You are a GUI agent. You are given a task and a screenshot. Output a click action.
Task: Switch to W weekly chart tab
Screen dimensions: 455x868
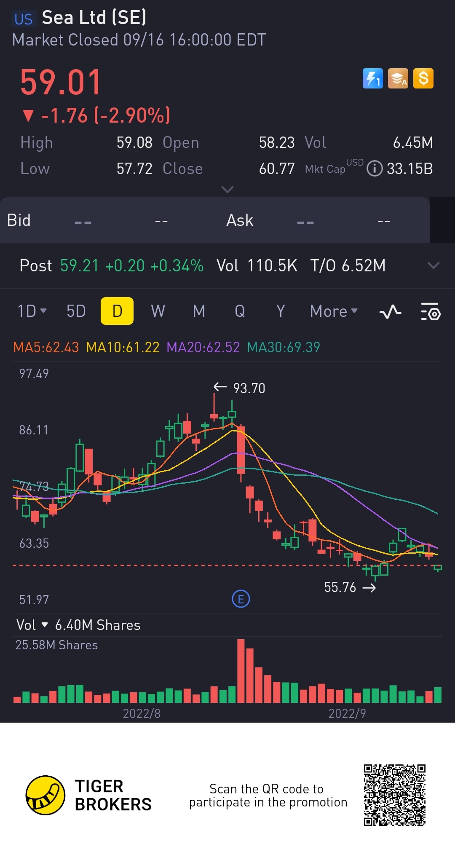coord(158,311)
